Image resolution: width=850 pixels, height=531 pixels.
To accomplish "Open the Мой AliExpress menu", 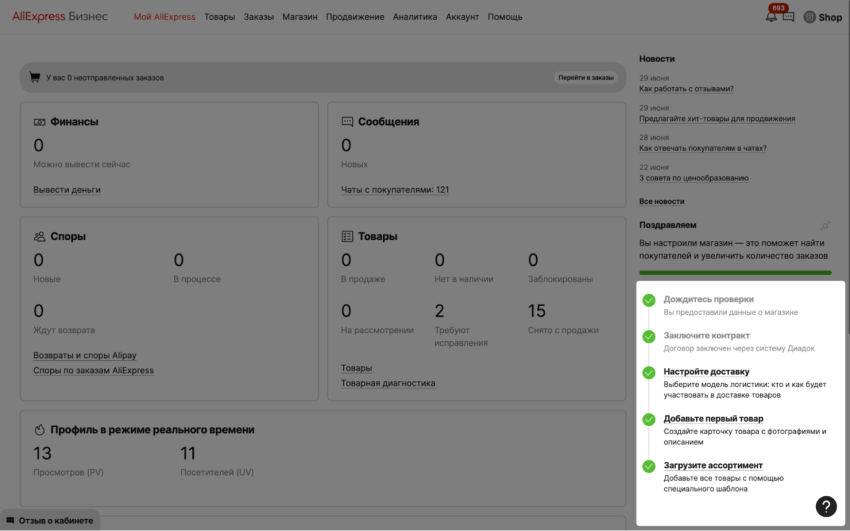I will (x=164, y=17).
